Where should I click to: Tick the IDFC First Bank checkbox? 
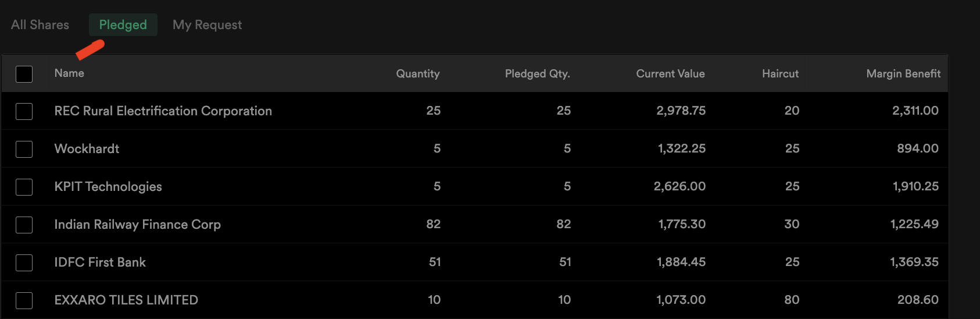tap(24, 263)
